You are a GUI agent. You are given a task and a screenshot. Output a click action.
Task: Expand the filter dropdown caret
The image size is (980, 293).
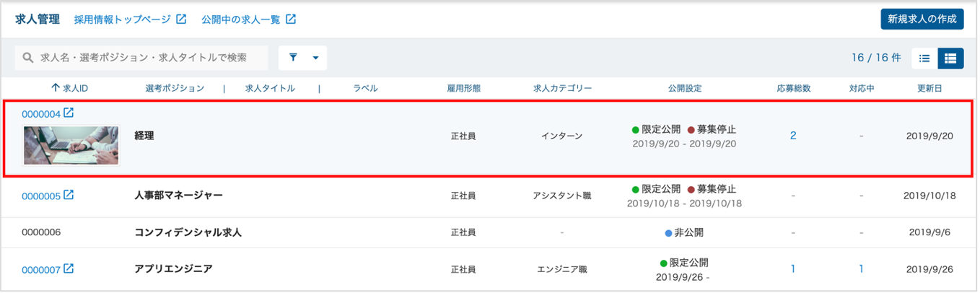[315, 58]
